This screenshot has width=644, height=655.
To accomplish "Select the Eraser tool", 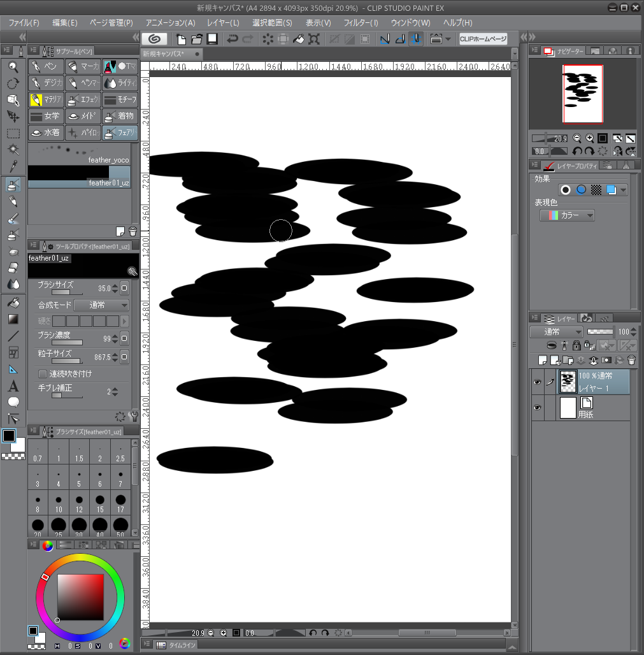I will (13, 268).
